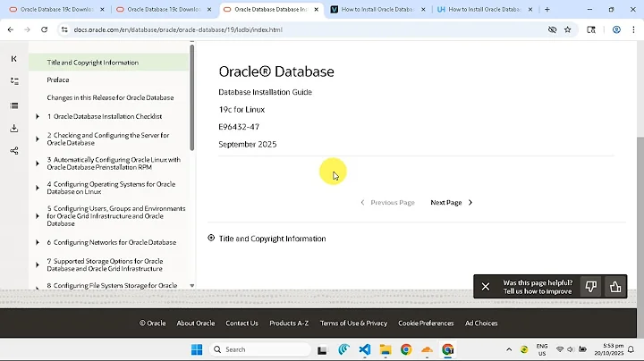Open Changes in this Release for Oracle Database
The image size is (644, 361).
click(110, 97)
